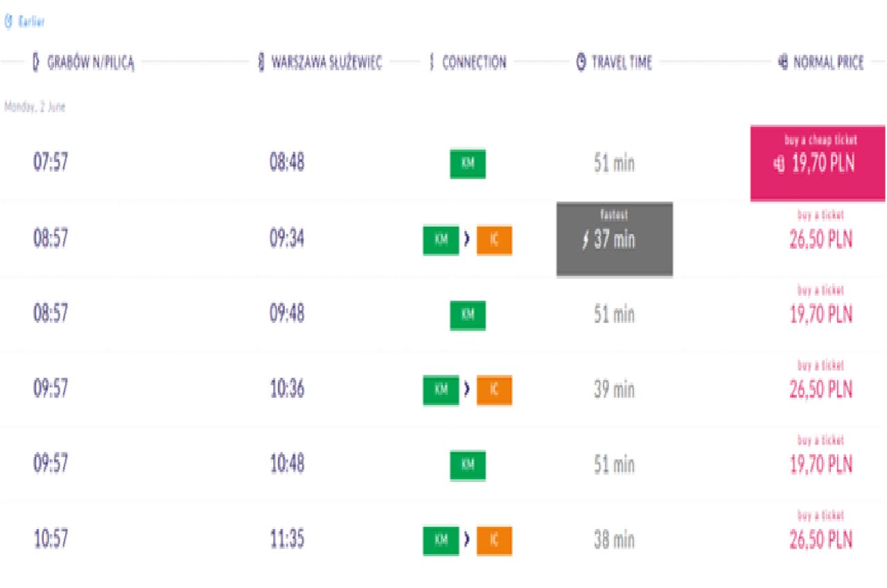Image resolution: width=887 pixels, height=588 pixels.
Task: Buy the cheap ticket for 19,70 PLN
Action: (x=818, y=163)
